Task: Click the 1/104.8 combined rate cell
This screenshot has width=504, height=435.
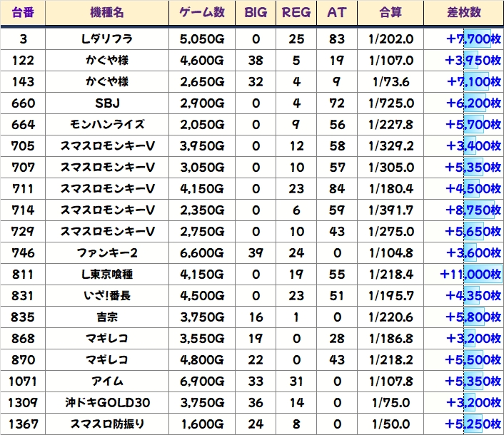Action: pos(390,253)
